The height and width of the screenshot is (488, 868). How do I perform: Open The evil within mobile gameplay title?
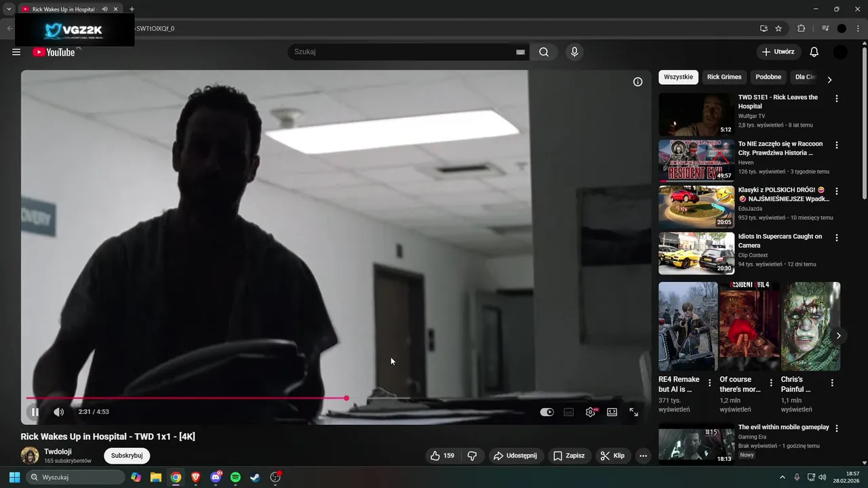[783, 428]
